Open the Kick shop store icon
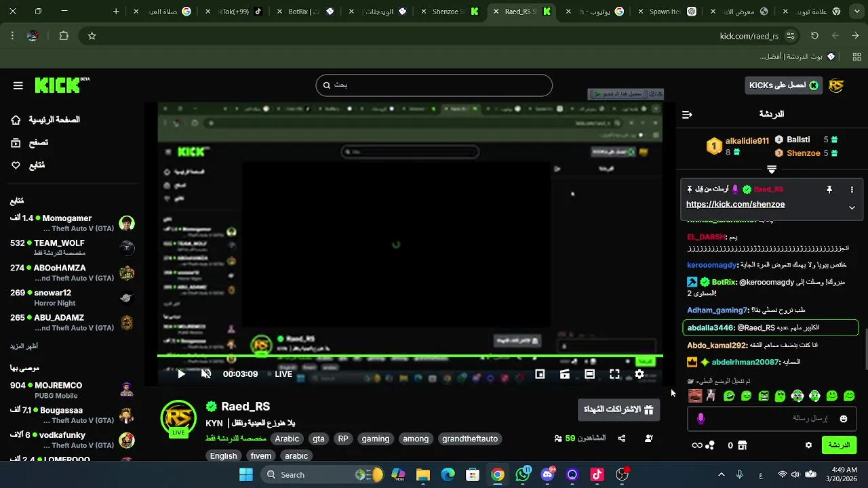868x488 pixels. tap(742, 445)
